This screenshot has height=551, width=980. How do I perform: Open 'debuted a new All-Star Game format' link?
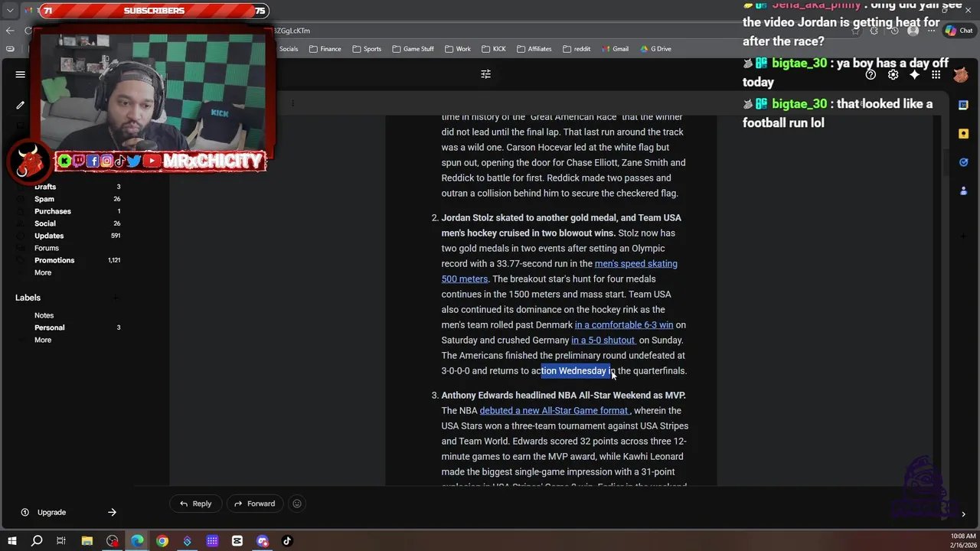[553, 411]
